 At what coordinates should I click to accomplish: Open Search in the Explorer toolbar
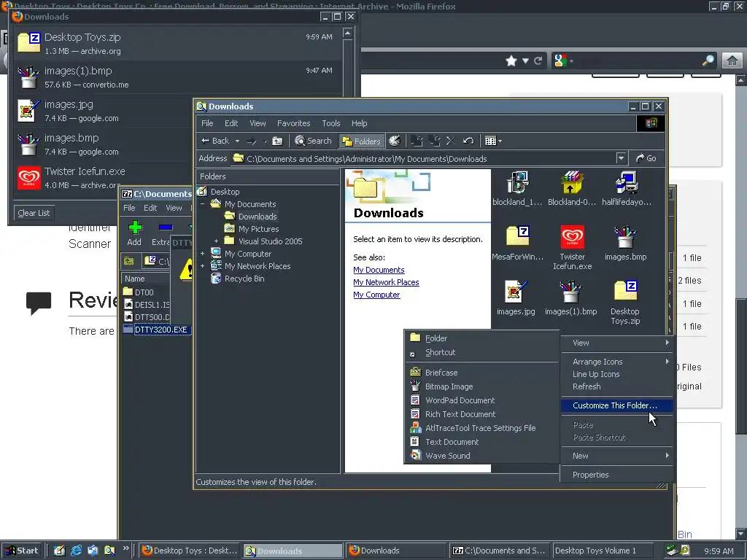point(313,141)
